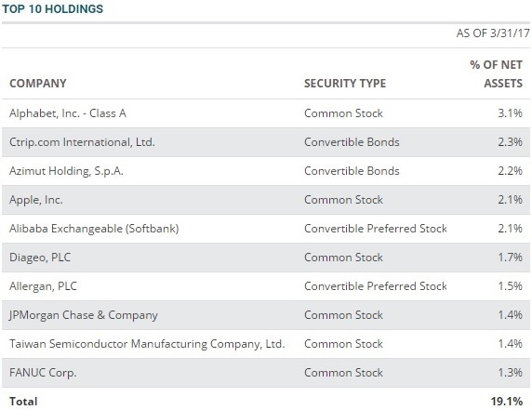Select the Allergan, PLC entry
The image size is (532, 410).
pos(43,286)
